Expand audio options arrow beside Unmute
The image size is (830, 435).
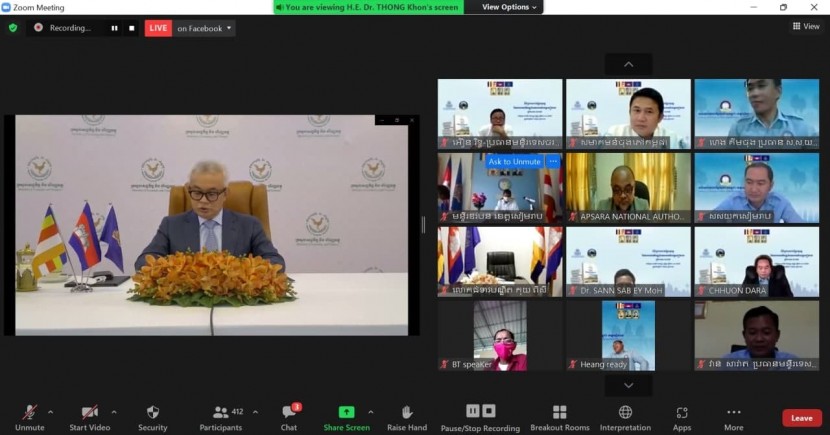(50, 412)
